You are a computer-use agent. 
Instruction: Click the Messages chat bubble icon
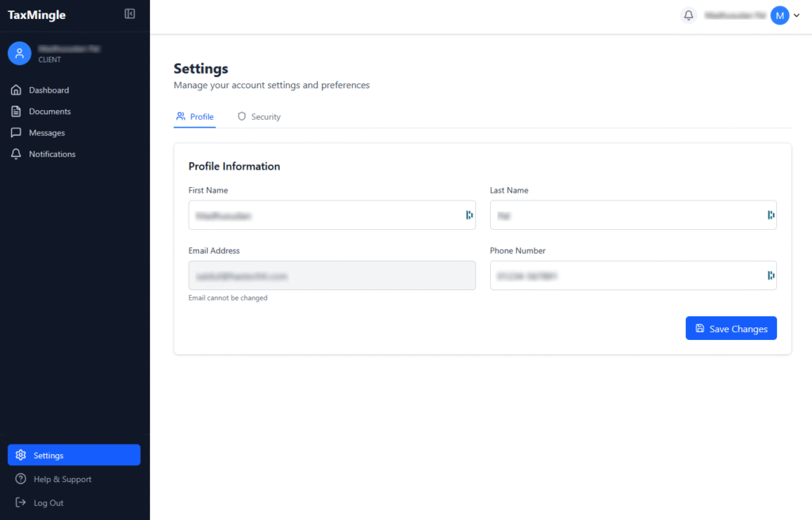pyautogui.click(x=16, y=133)
